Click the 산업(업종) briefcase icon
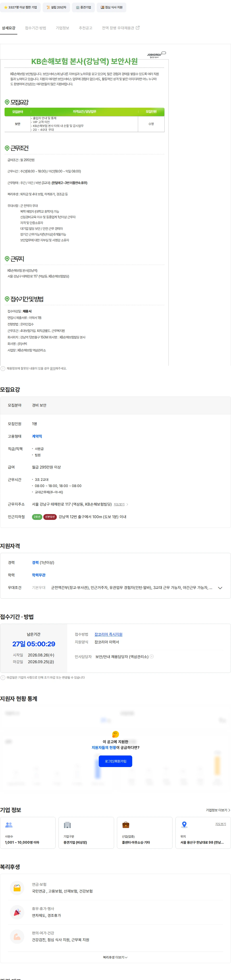Screen dimensions: 231x980 pyautogui.click(x=126, y=825)
